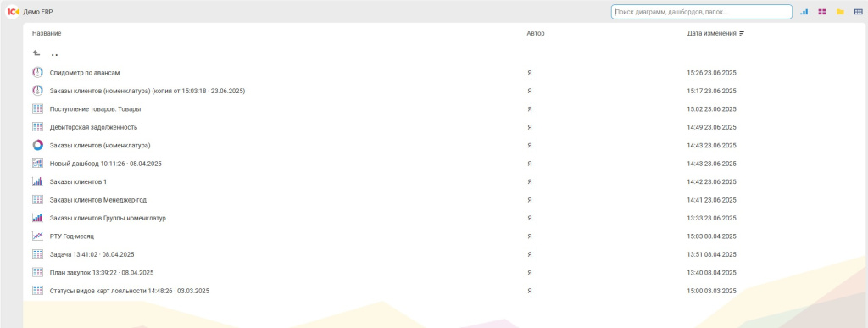The width and height of the screenshot is (868, 328).
Task: Open Новый дашборд 10:11:26 entry
Action: point(106,164)
